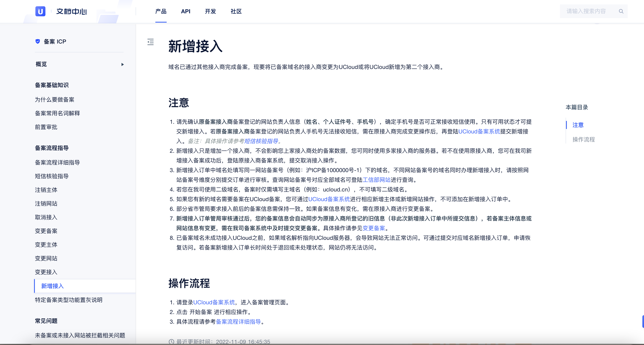The image size is (644, 345).
Task: Select 概览 in the sidebar
Action: pyautogui.click(x=41, y=64)
